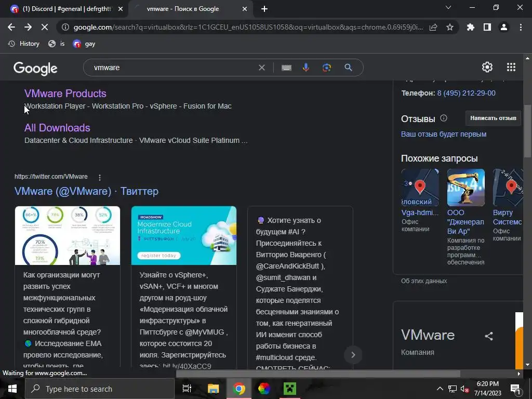532x399 pixels.
Task: Submit search with magnifier icon
Action: 348,68
